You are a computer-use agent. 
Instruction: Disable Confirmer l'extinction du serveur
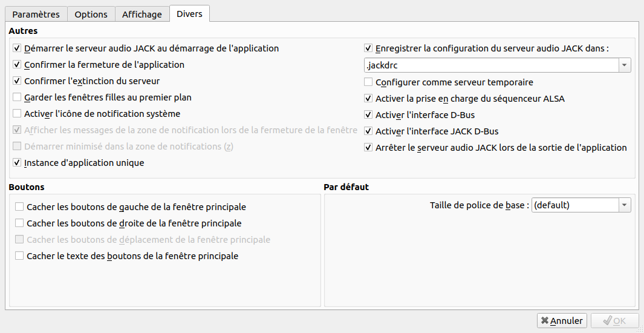[17, 81]
